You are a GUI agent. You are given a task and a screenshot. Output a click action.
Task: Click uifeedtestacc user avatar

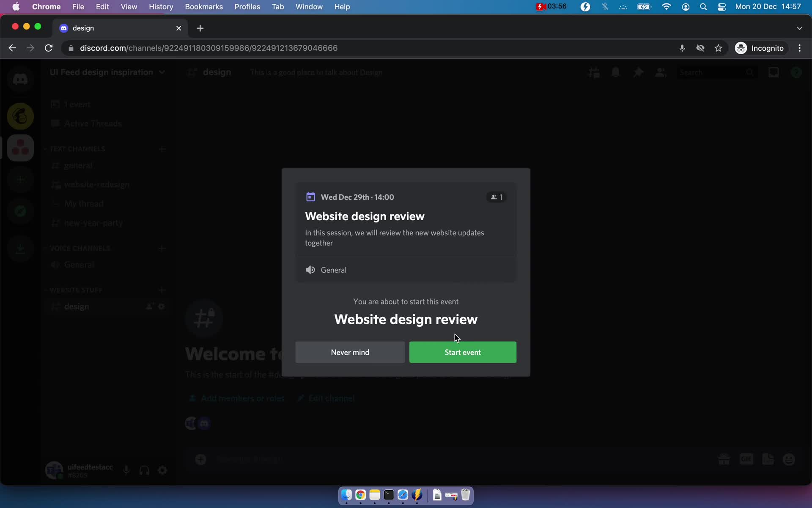tap(54, 470)
